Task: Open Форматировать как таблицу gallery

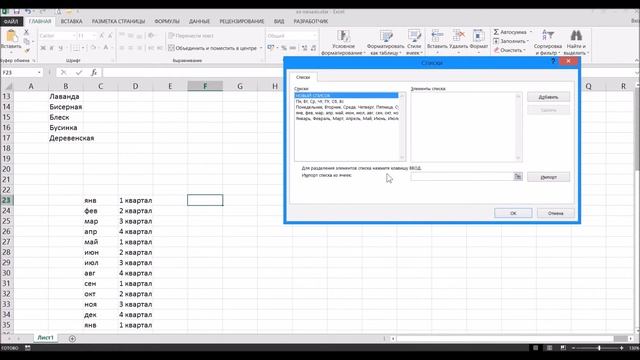Action: pos(385,42)
